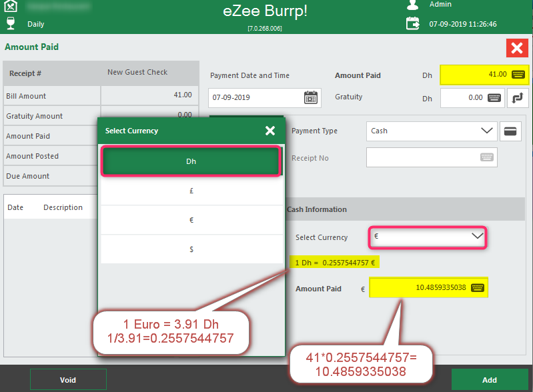533x392 pixels.
Task: Open keypad for Euro Amount Paid field
Action: coord(478,288)
